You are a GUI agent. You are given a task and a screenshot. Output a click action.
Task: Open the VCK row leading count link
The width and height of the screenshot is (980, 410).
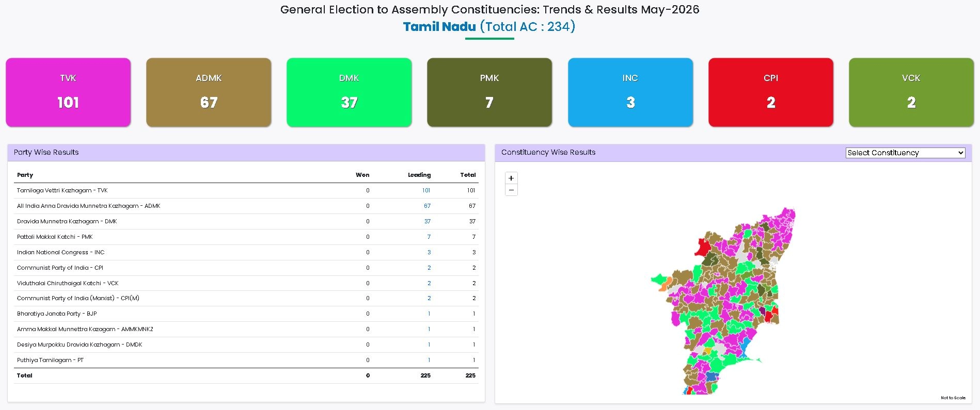[429, 283]
